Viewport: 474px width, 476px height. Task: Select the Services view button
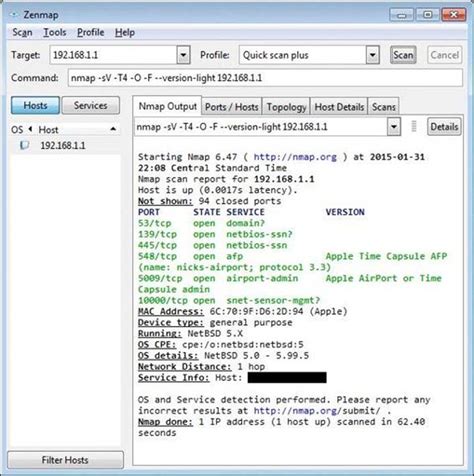[x=90, y=105]
